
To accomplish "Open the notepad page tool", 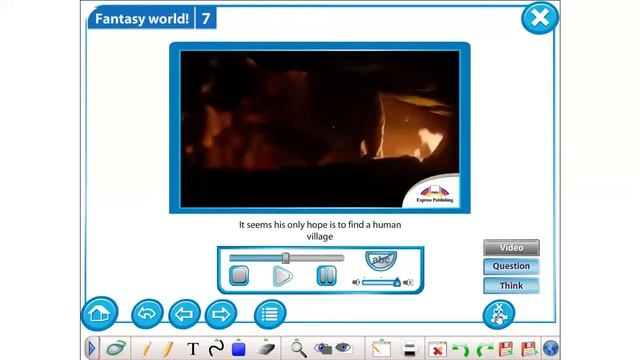I will 381,349.
